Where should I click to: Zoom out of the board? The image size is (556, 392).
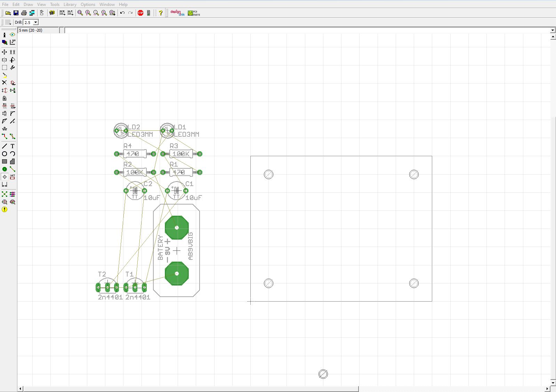tap(96, 13)
